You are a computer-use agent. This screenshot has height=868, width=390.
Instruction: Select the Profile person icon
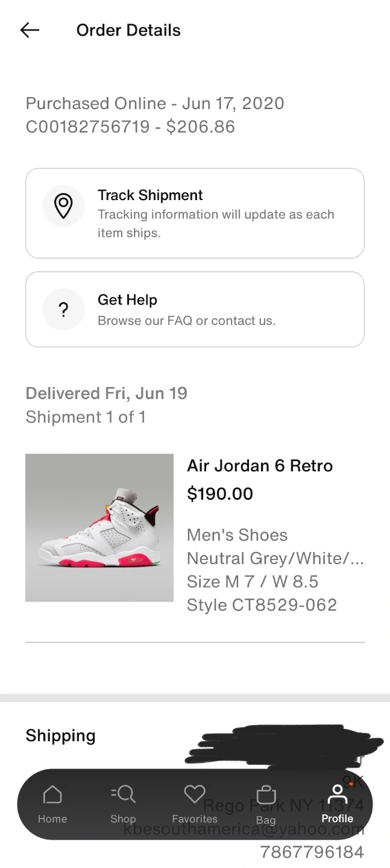pos(337,794)
